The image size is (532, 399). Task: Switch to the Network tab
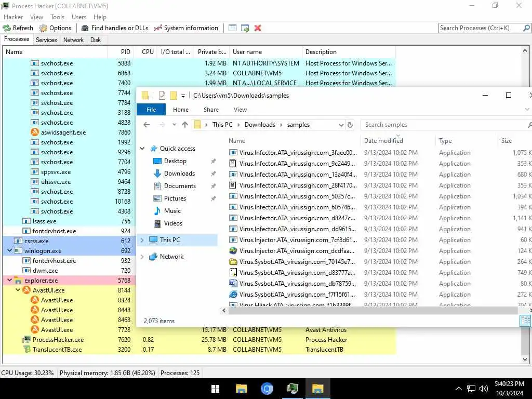73,40
